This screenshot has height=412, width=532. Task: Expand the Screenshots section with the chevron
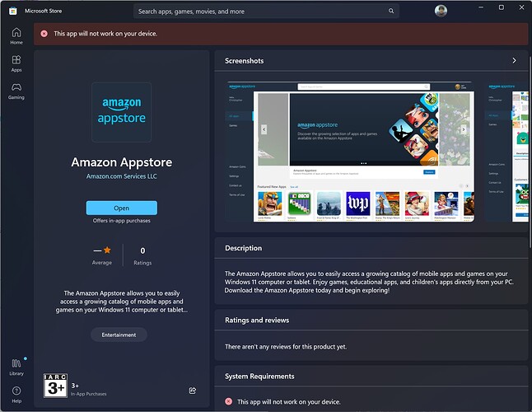tap(514, 60)
